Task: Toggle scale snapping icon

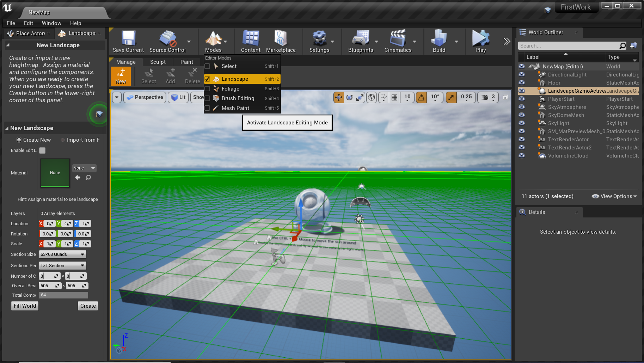Action: 451,97
